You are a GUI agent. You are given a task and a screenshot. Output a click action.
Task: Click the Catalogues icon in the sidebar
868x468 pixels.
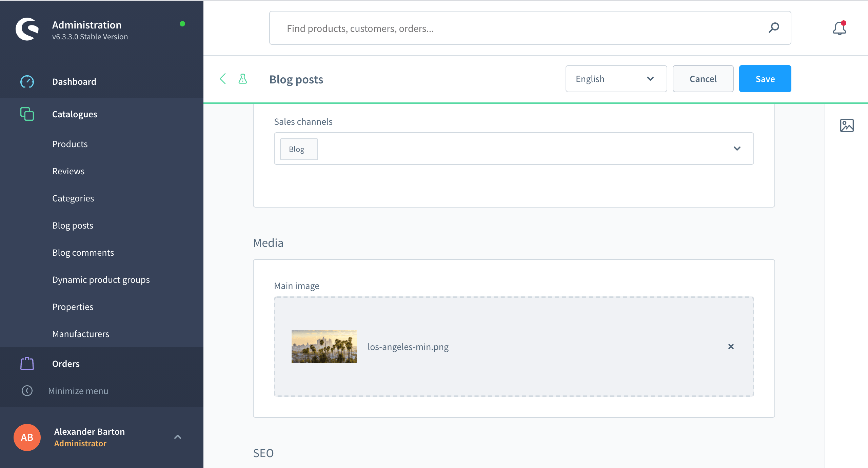click(27, 114)
